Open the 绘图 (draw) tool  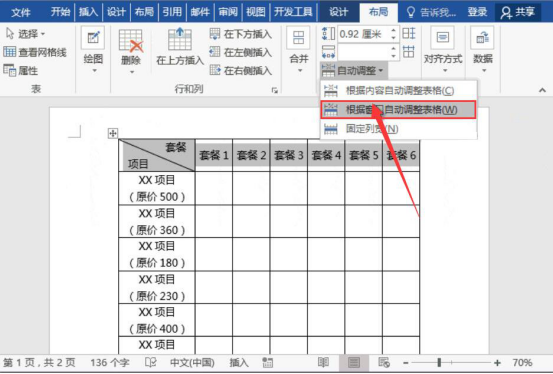(x=93, y=38)
